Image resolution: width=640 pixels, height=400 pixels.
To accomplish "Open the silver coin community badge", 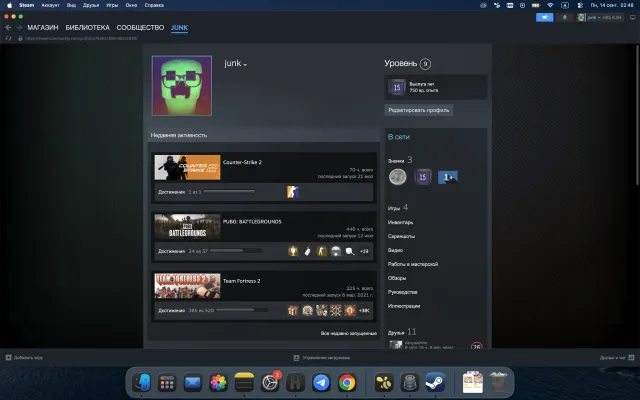I will (398, 177).
